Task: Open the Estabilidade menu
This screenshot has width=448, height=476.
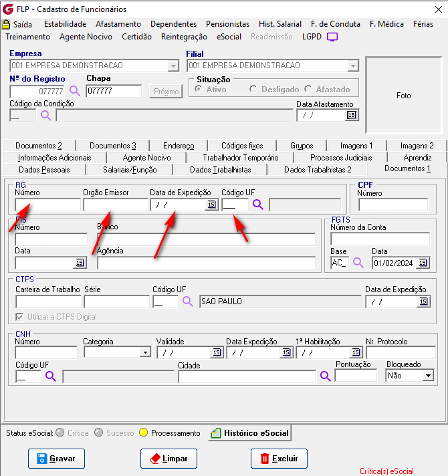Action: pos(66,24)
